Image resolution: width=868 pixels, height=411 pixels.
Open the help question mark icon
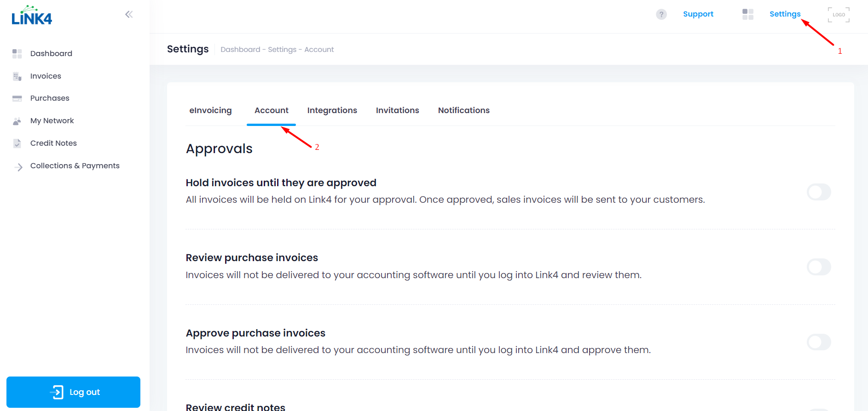(661, 14)
